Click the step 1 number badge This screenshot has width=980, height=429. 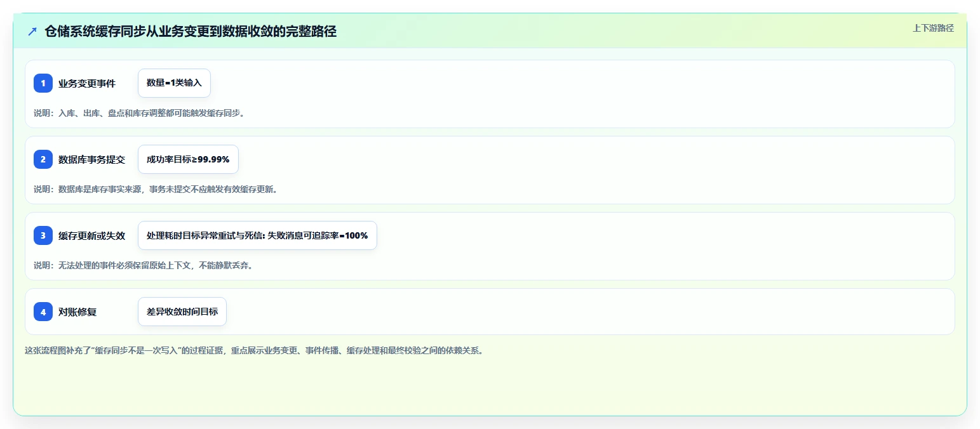pos(43,83)
